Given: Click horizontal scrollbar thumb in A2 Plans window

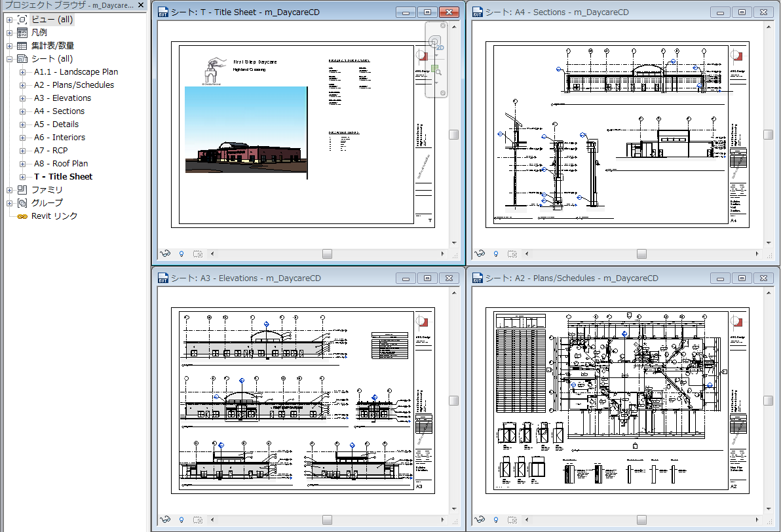Looking at the screenshot, I should pos(641,520).
